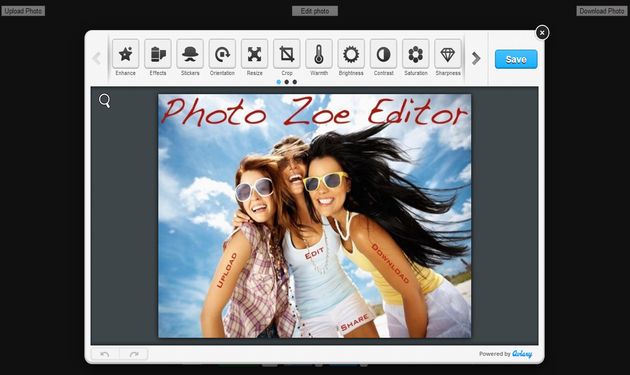Open the Sharpness tool
Screen dimensions: 630x375
coord(448,54)
